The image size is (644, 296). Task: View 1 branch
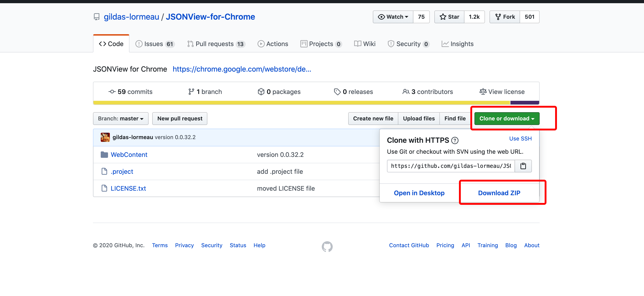point(205,92)
